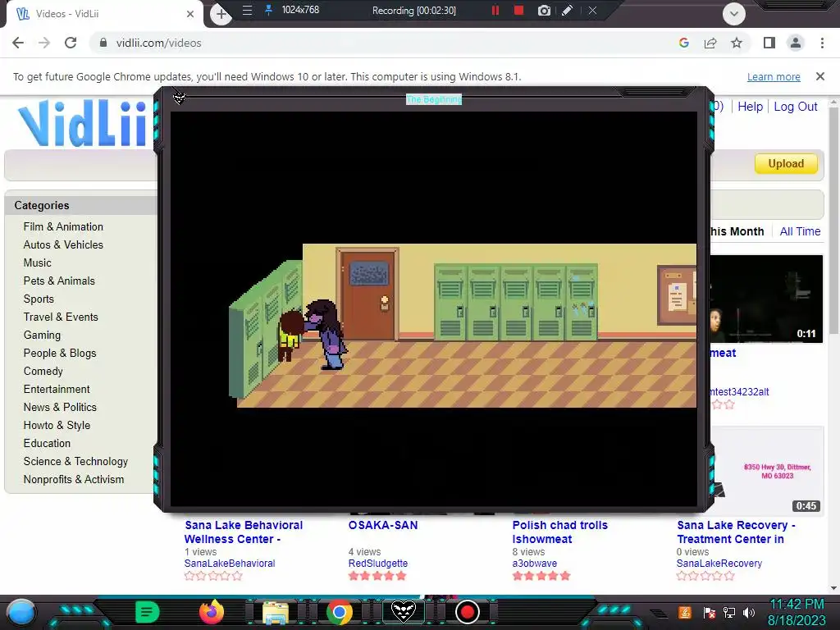This screenshot has height=630, width=840.
Task: Open the Pets & Animals category
Action: click(x=59, y=281)
